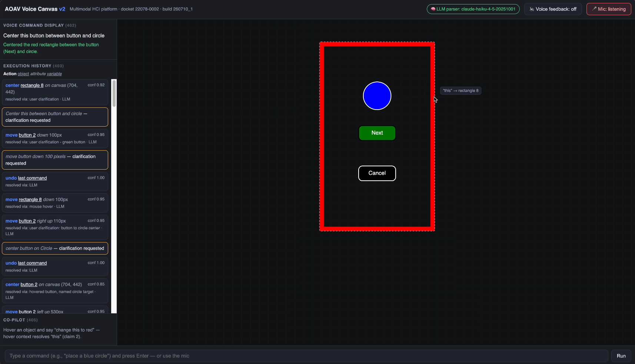Select the first undo last command entry, above move rectangle 8
The height and width of the screenshot is (364, 635).
[x=55, y=181]
